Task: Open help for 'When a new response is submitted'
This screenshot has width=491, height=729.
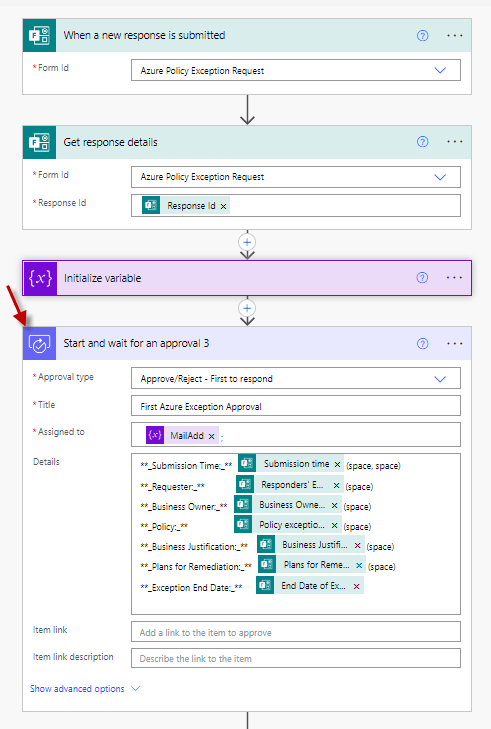Action: click(x=422, y=35)
